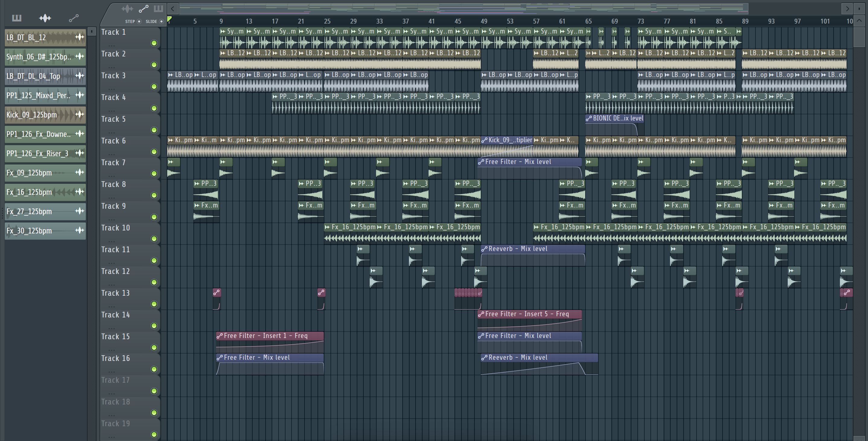Select the dimmed Track 19 header label
The width and height of the screenshot is (868, 441).
coord(115,423)
